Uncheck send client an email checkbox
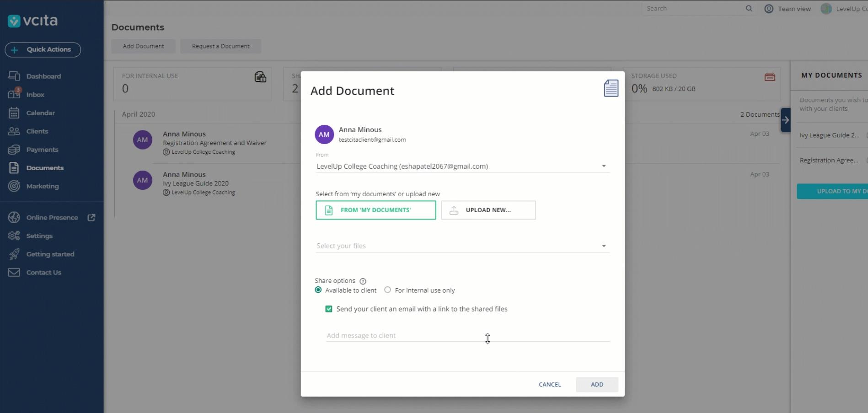Viewport: 868px width, 413px height. pyautogui.click(x=329, y=309)
